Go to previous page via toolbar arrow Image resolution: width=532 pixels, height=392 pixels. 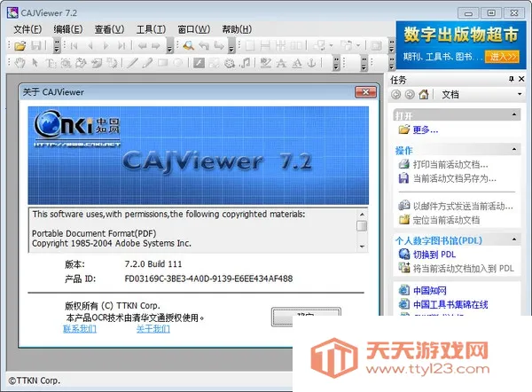pyautogui.click(x=90, y=45)
